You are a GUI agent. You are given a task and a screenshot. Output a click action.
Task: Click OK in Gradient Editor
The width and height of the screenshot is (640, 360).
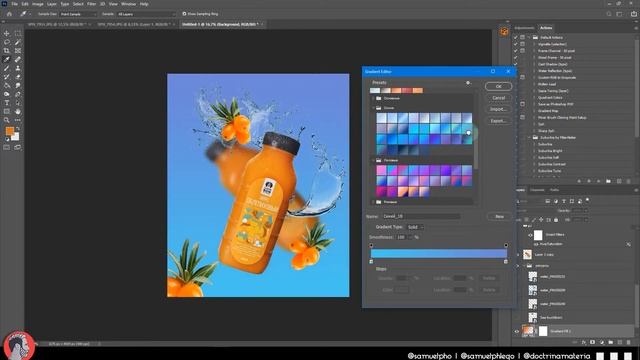coord(498,87)
